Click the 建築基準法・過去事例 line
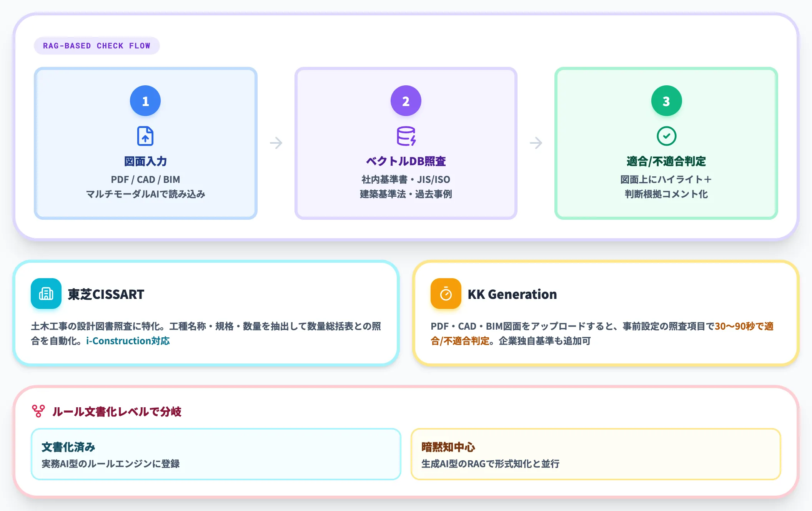 (406, 194)
